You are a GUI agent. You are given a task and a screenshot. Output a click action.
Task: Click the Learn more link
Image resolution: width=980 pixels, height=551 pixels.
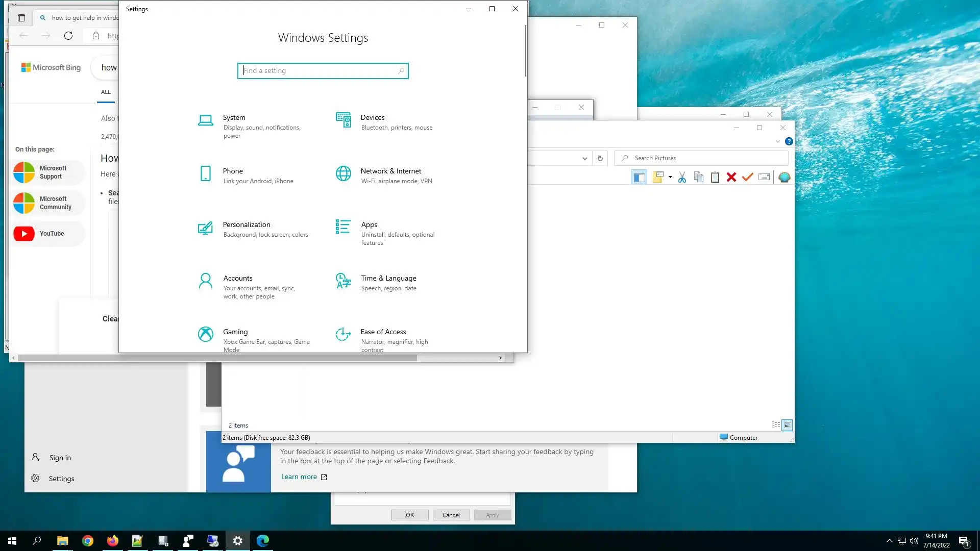click(x=299, y=477)
